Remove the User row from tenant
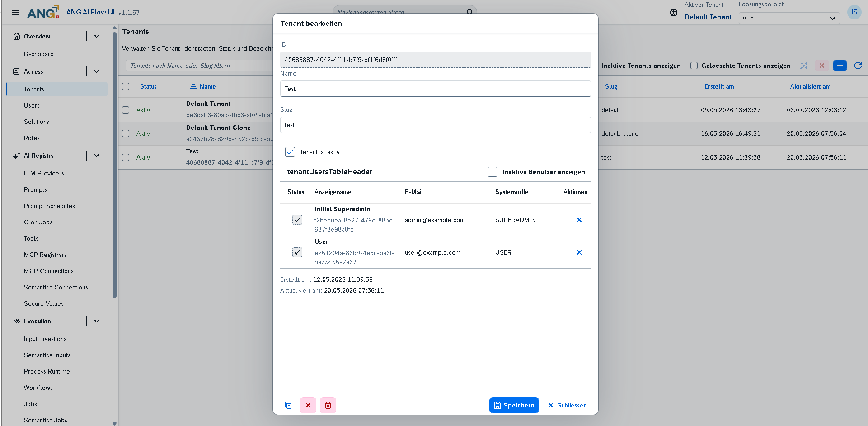 (x=579, y=252)
